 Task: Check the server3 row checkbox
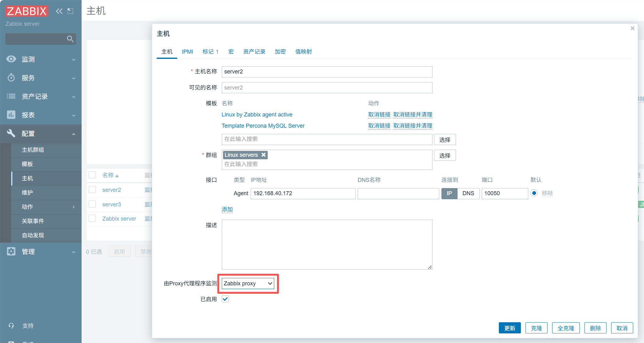point(92,204)
